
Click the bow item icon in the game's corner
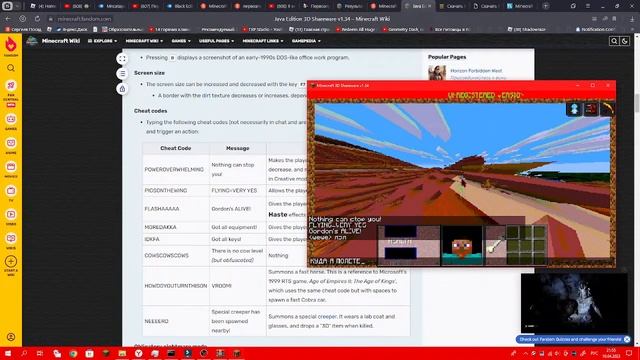click(608, 109)
